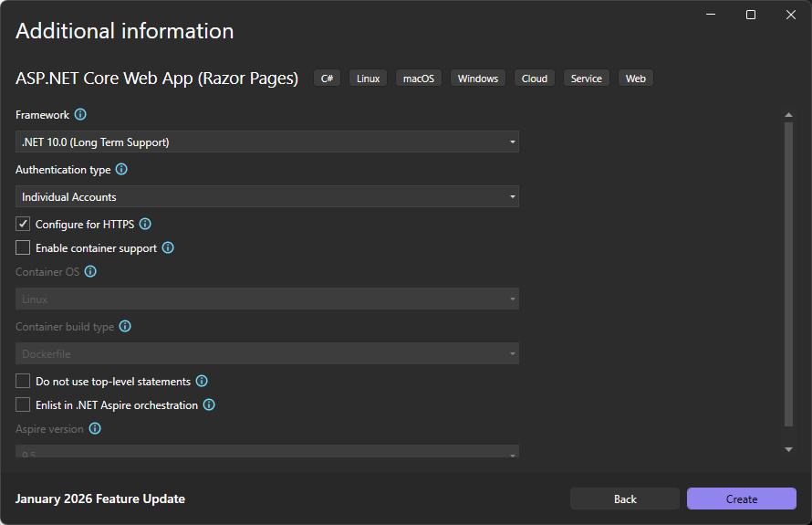This screenshot has height=525, width=812.
Task: Click the scroll up arrow
Action: [x=789, y=115]
